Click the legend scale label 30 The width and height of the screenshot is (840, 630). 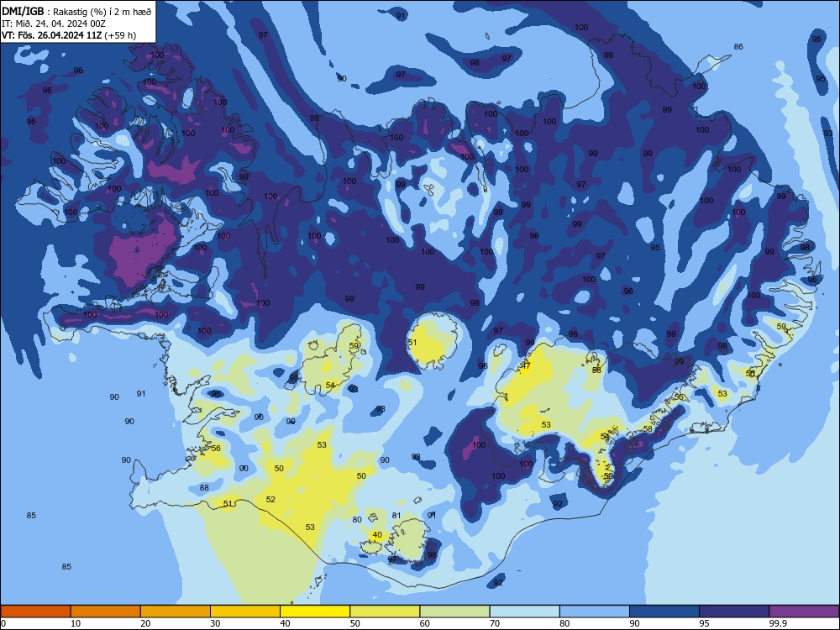[x=215, y=623]
